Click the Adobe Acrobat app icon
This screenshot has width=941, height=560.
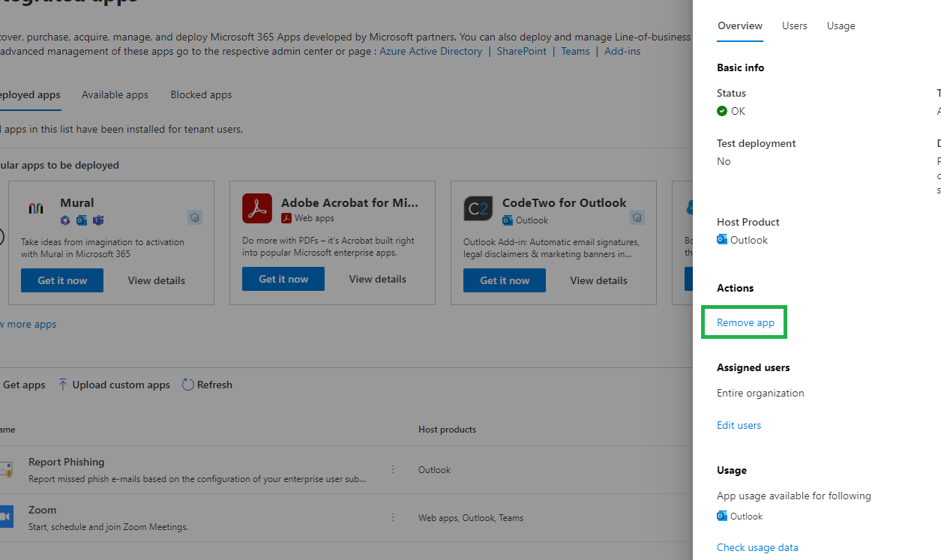[x=257, y=208]
